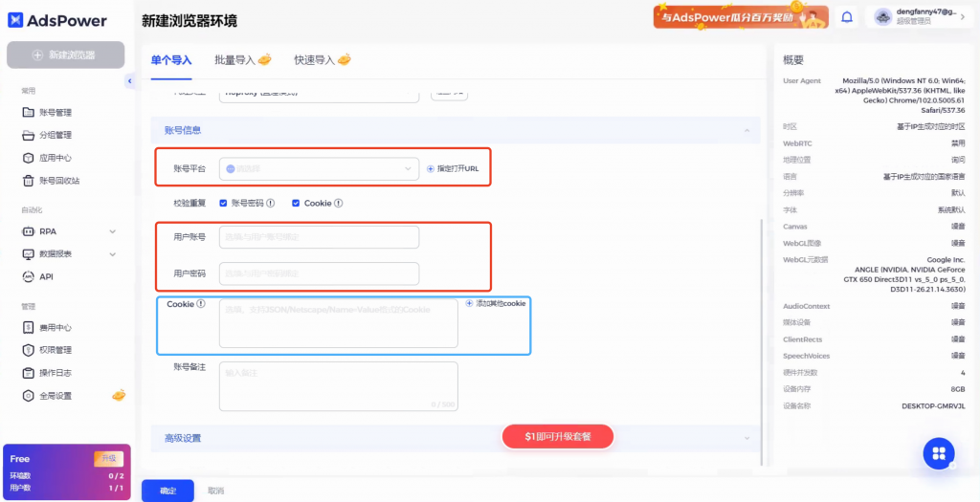Click the red $1即可升级套餐 button
Viewport: 980px width, 502px height.
[x=557, y=436]
